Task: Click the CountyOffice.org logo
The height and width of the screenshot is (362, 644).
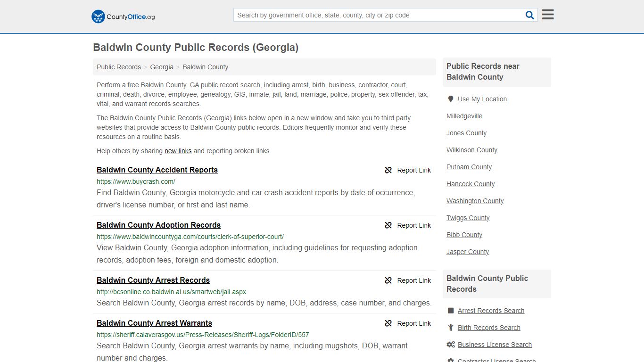Action: [x=123, y=16]
